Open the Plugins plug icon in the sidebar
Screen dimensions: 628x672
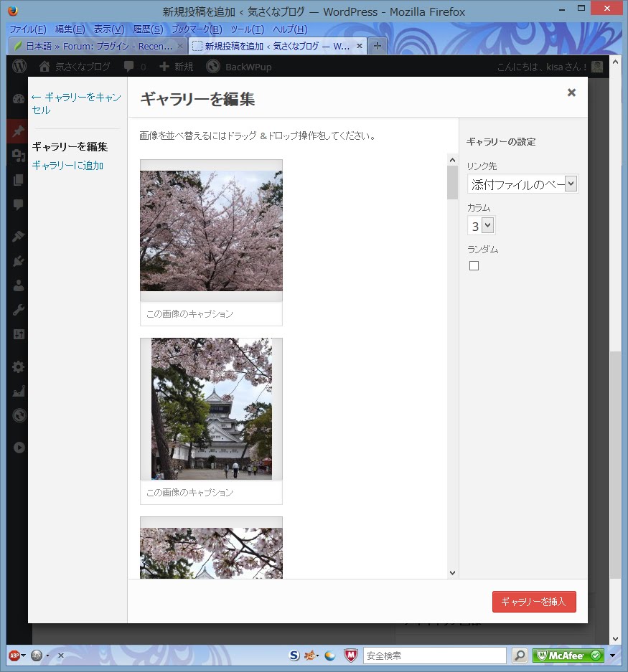pyautogui.click(x=19, y=260)
